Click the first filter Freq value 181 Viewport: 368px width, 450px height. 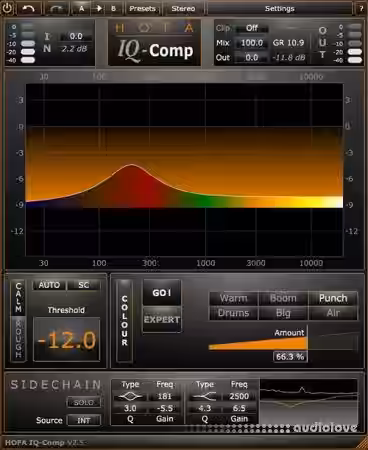coord(165,397)
